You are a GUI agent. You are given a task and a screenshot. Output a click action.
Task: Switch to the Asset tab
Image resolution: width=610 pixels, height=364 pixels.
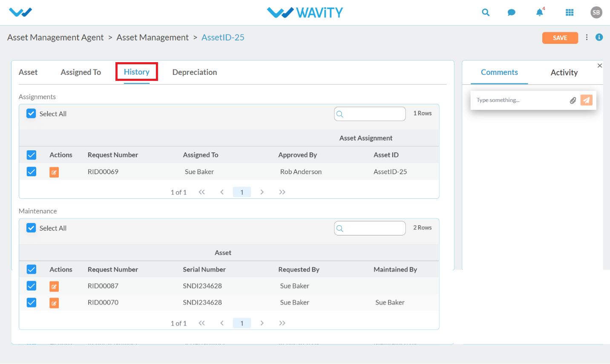pyautogui.click(x=28, y=72)
